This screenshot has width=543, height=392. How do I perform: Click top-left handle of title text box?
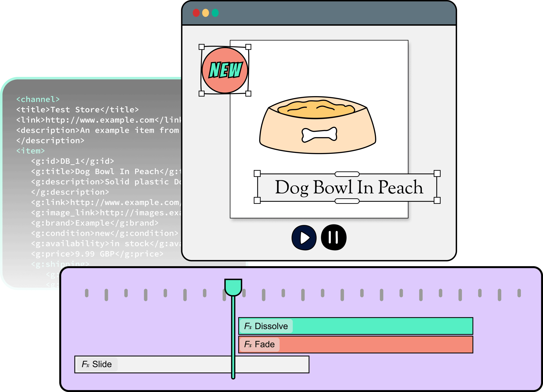[257, 173]
